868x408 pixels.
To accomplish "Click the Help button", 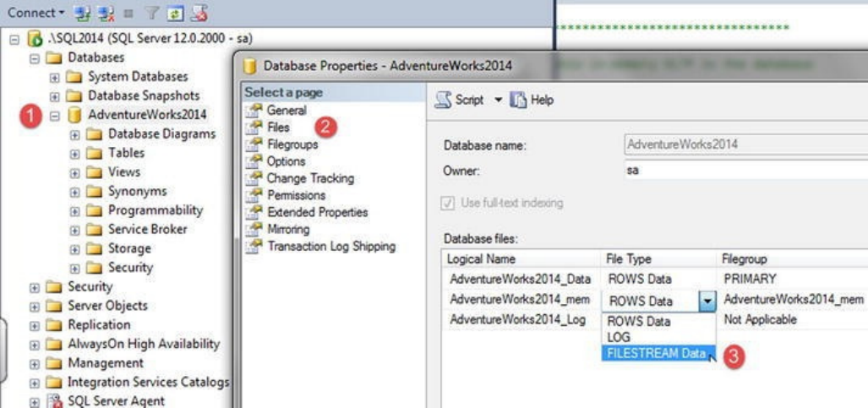I will (532, 101).
